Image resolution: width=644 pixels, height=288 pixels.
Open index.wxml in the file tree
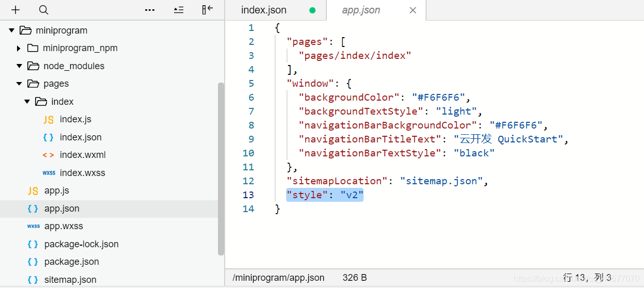(x=83, y=155)
